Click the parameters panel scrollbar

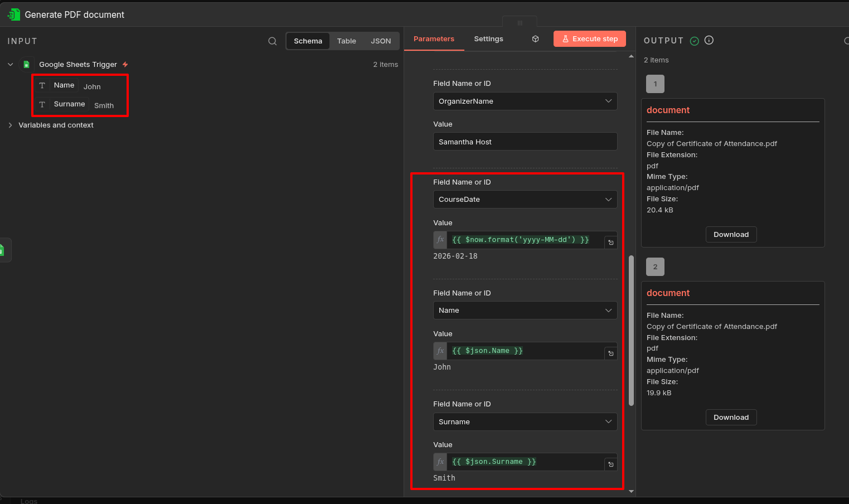(630, 329)
